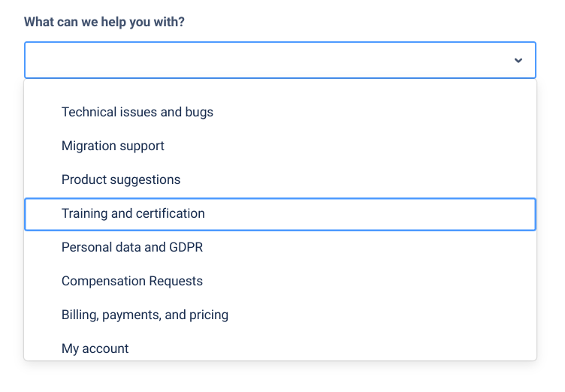Viewport: 565px width, 392px height.
Task: Select the blank option above Technical issues
Action: [279, 89]
